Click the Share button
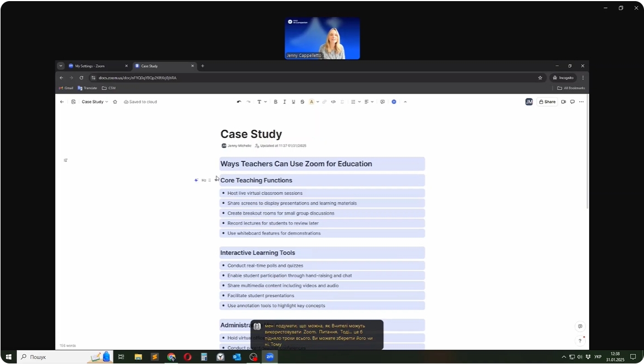The width and height of the screenshot is (644, 364). click(x=547, y=102)
